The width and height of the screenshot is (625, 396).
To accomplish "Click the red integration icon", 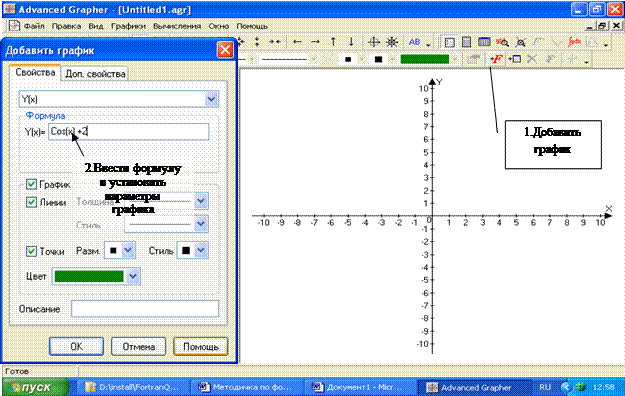I will click(574, 42).
